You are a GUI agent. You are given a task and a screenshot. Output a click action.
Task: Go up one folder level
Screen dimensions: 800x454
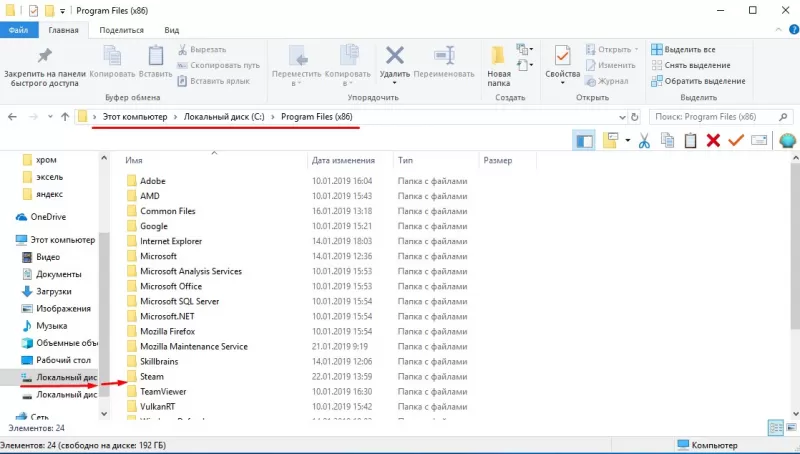click(65, 117)
